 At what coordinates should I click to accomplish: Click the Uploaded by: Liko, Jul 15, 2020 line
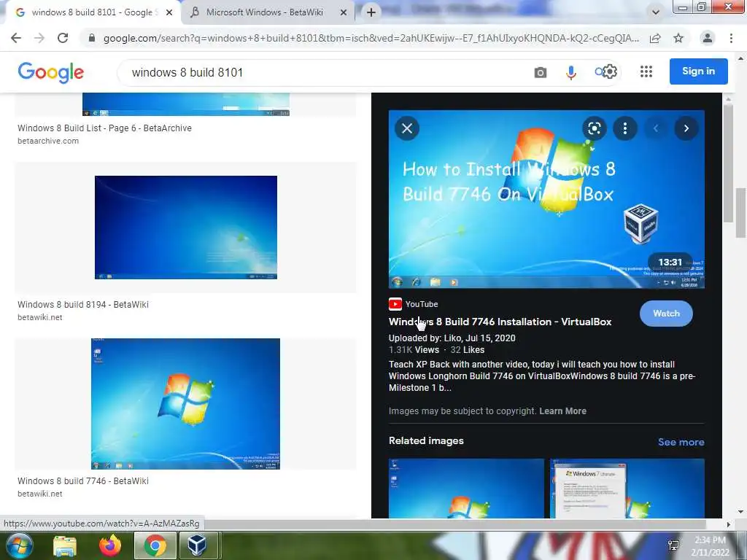coord(452,338)
